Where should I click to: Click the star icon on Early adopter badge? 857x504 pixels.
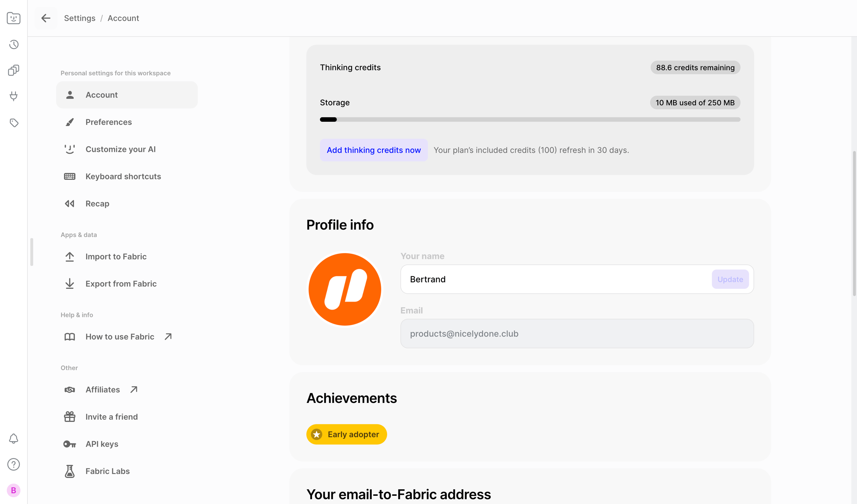point(316,434)
